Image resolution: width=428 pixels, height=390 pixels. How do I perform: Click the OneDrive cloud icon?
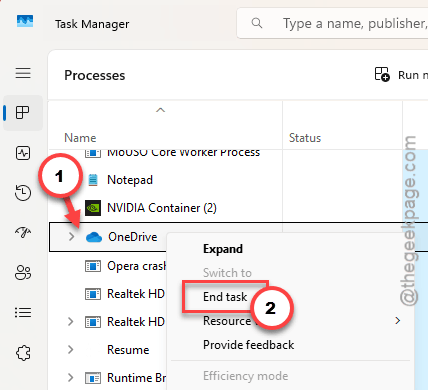[x=94, y=237]
